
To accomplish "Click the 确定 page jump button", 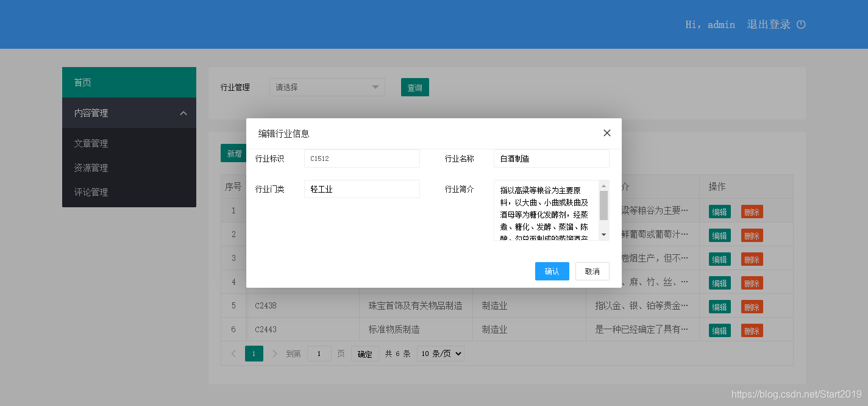I will point(365,354).
